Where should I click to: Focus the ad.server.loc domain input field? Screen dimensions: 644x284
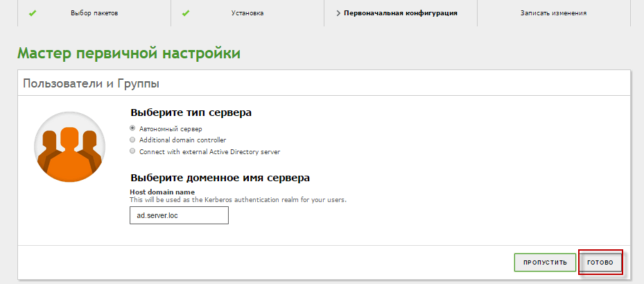coord(179,215)
